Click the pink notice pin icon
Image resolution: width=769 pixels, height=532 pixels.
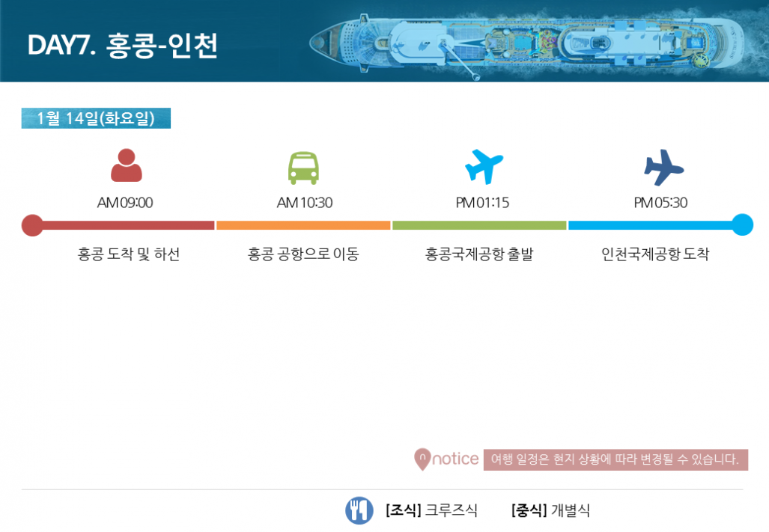pos(422,459)
